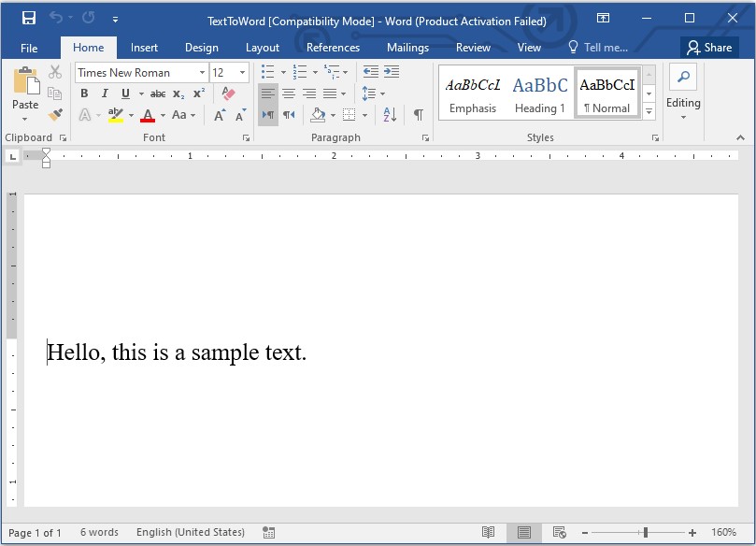Viewport: 756px width, 546px height.
Task: Apply bold formatting with the B icon
Action: click(x=83, y=93)
